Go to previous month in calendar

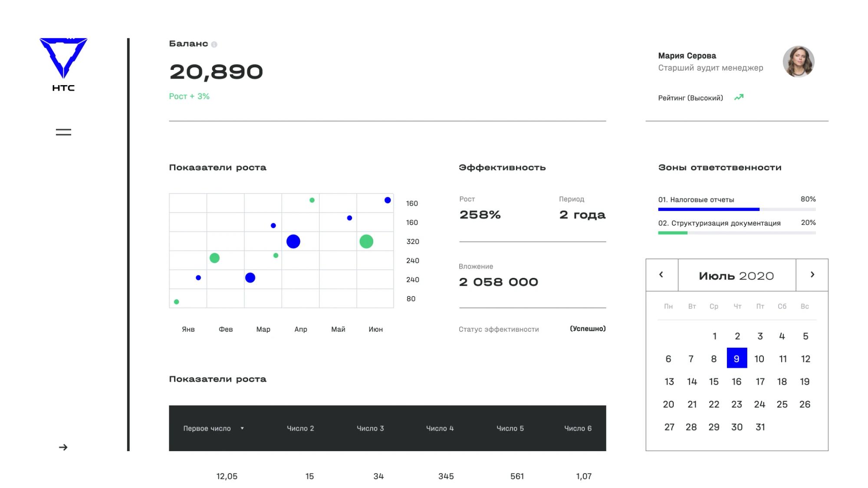coord(661,274)
